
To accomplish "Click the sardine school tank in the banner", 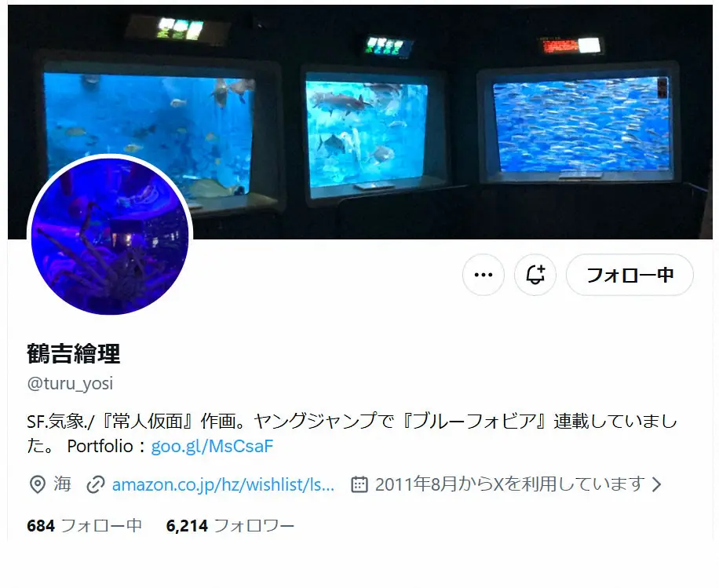I will (x=582, y=125).
